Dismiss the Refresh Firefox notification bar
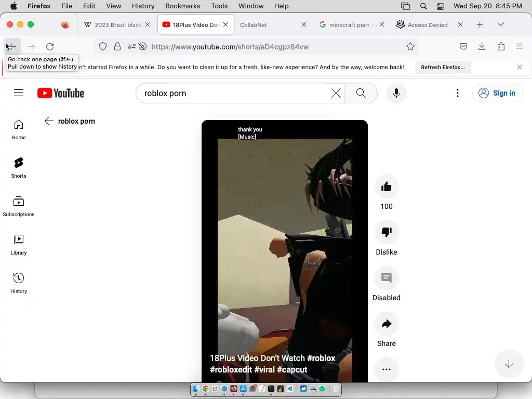Image resolution: width=532 pixels, height=399 pixels. coord(520,67)
